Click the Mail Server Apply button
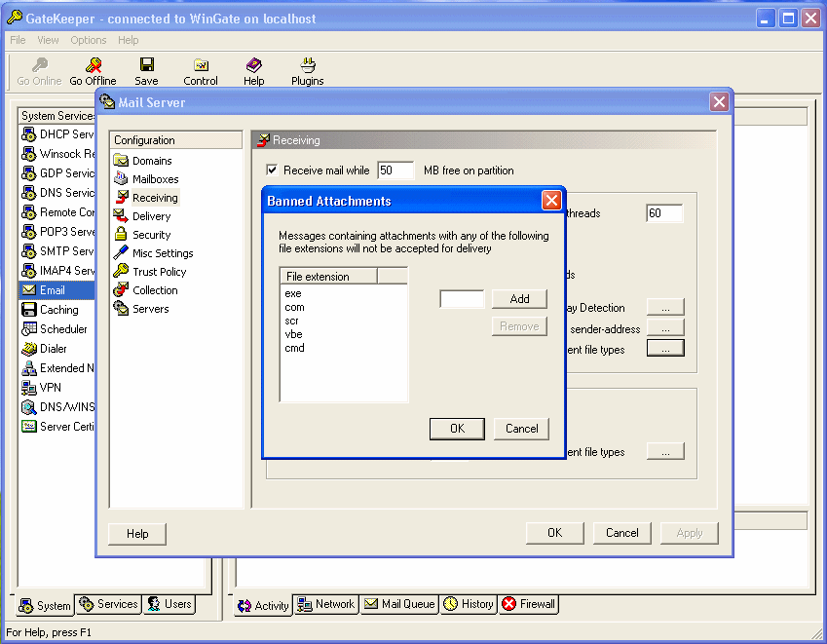Screen dimensions: 827x644 (x=690, y=533)
